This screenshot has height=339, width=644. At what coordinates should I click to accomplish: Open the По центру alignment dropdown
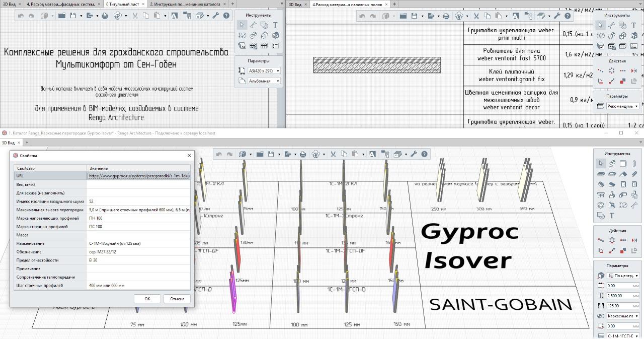623,276
